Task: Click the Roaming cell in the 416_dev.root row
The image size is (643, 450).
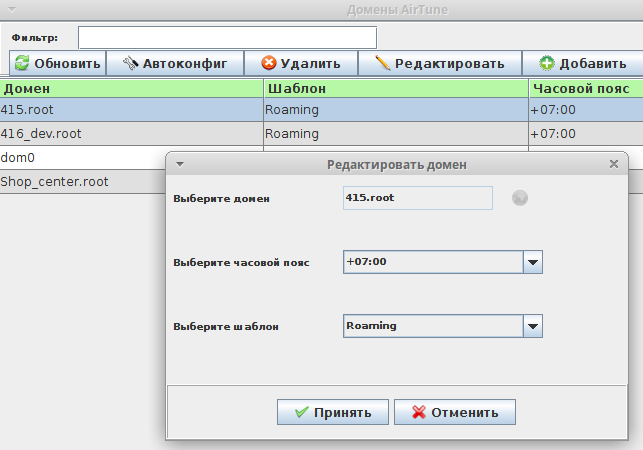Action: pos(396,133)
